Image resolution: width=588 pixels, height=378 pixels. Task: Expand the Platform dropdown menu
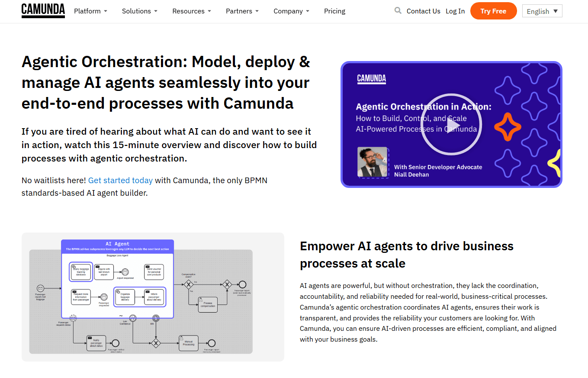tap(90, 11)
